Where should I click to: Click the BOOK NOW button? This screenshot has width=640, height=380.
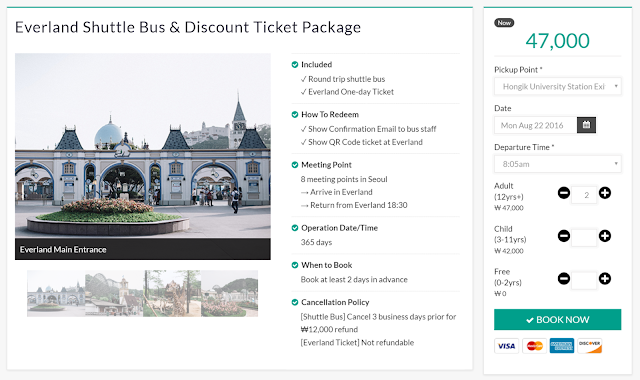(x=558, y=320)
